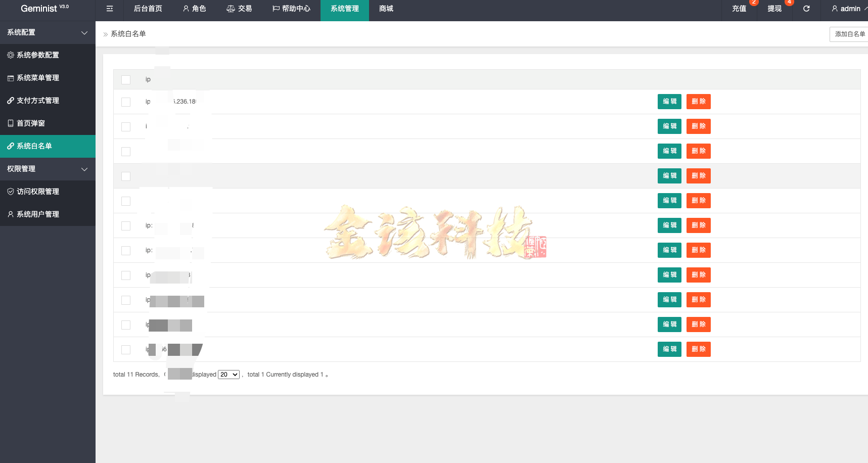Click the 首页弹窗 phone icon
The image size is (868, 463).
(x=11, y=123)
